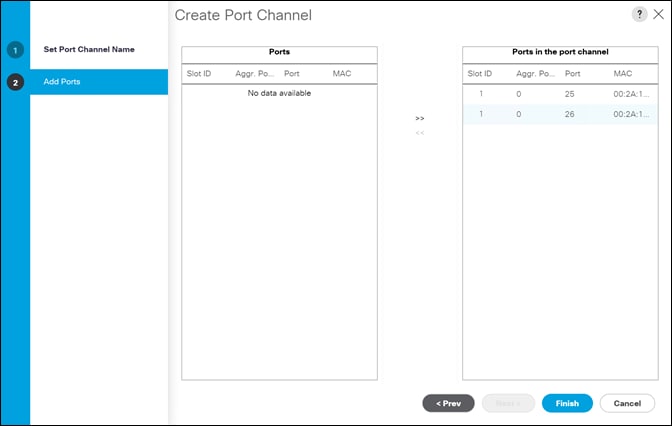Click the disabled Next button

click(x=508, y=403)
